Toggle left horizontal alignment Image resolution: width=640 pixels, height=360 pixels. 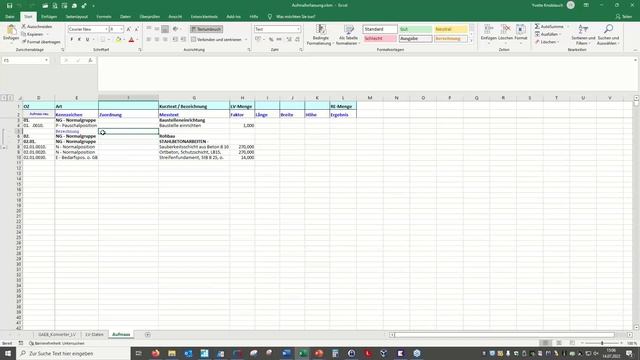point(149,40)
